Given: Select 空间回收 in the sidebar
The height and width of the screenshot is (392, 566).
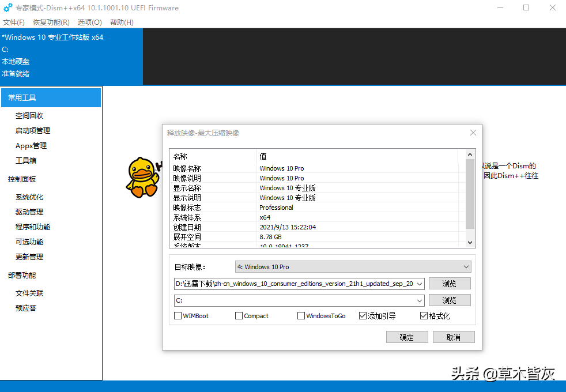Looking at the screenshot, I should (29, 116).
